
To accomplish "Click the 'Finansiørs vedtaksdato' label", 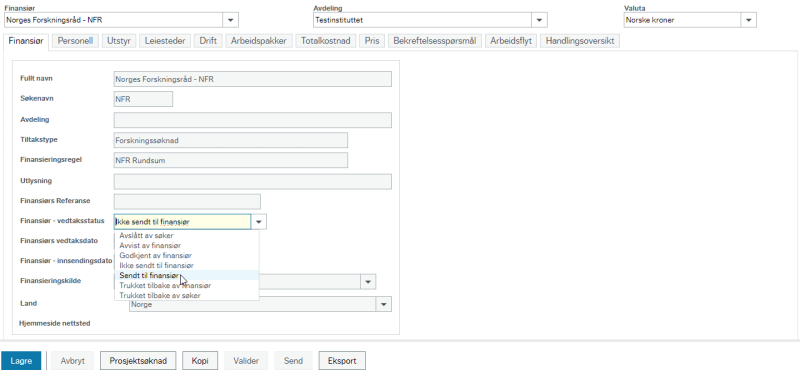I will [x=59, y=240].
